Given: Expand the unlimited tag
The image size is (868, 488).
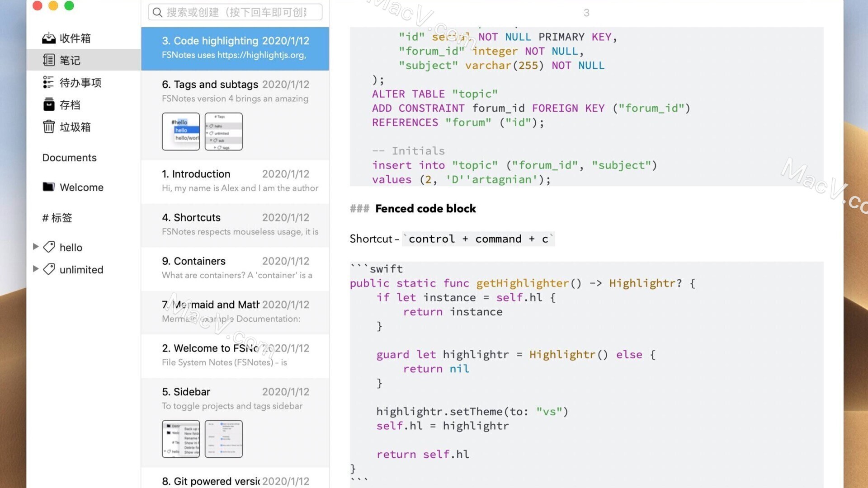Looking at the screenshot, I should tap(36, 268).
